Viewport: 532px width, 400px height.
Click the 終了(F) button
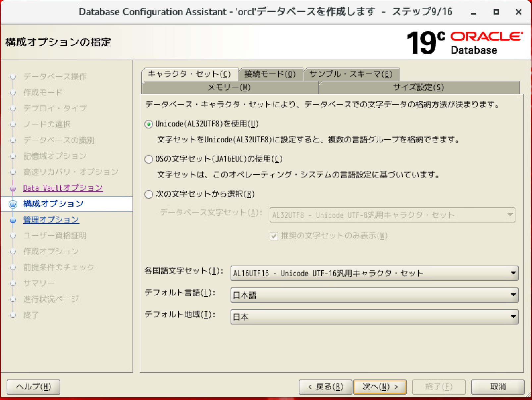[439, 387]
